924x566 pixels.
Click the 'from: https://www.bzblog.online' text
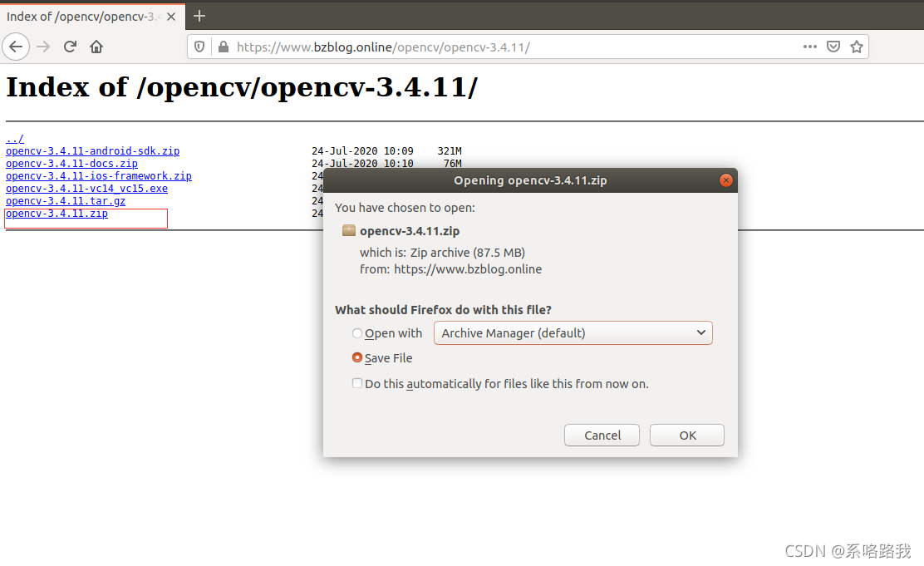coord(451,269)
